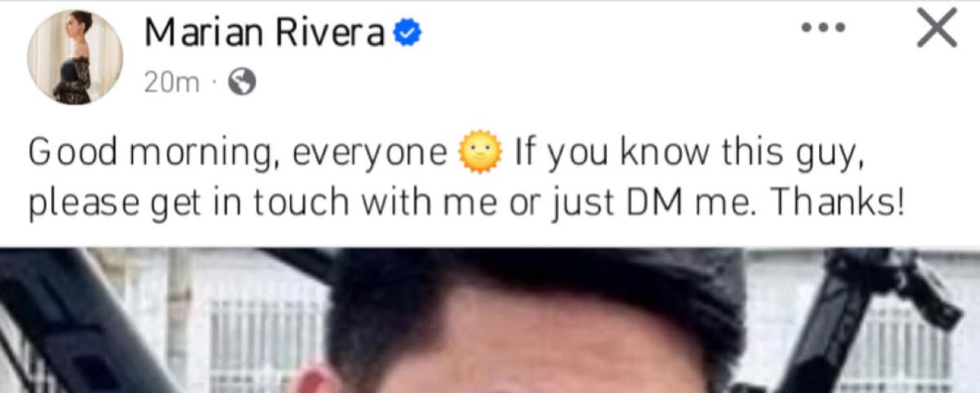Open Marian Rivera's profile picture

coord(75,57)
